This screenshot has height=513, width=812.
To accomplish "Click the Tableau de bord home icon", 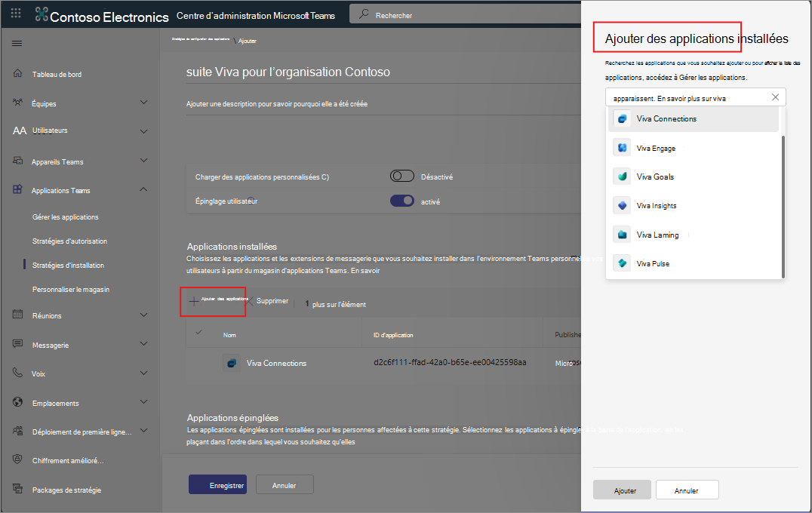I will click(x=17, y=74).
